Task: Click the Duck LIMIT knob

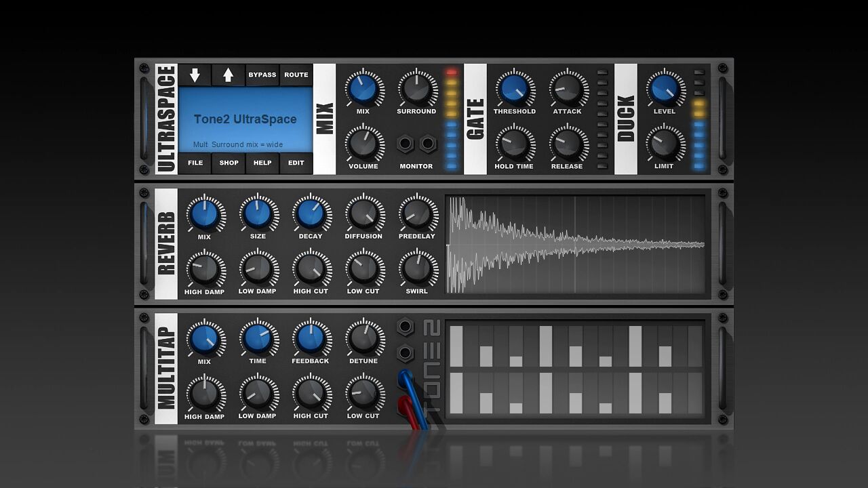Action: pos(664,143)
